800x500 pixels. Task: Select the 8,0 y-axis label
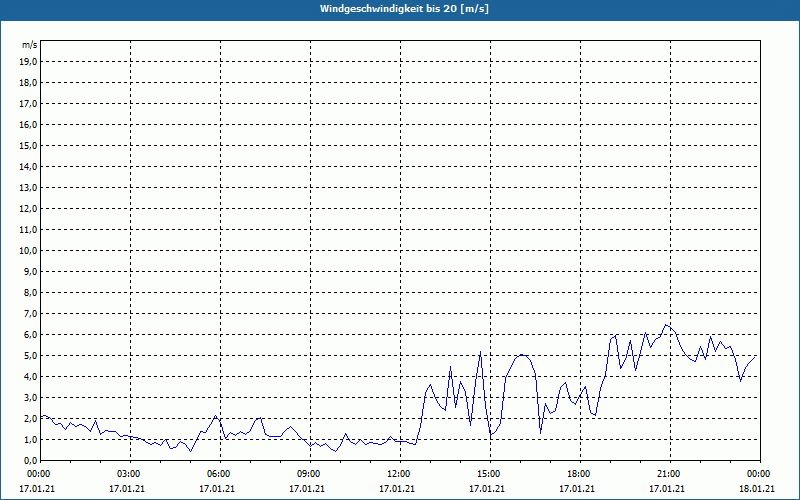(x=30, y=292)
